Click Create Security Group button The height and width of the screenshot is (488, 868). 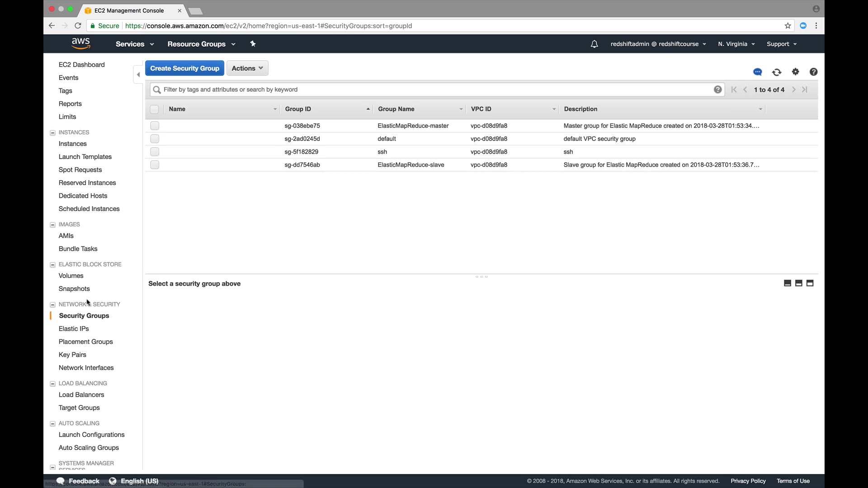pos(184,68)
